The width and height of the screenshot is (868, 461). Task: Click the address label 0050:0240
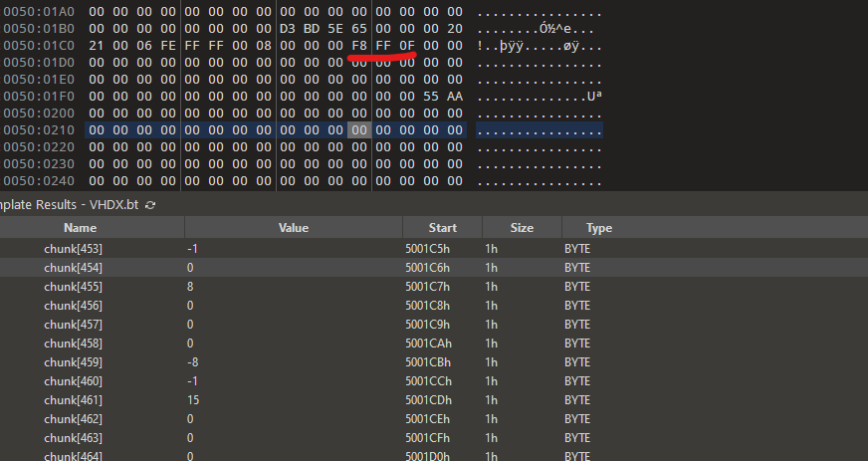(39, 181)
